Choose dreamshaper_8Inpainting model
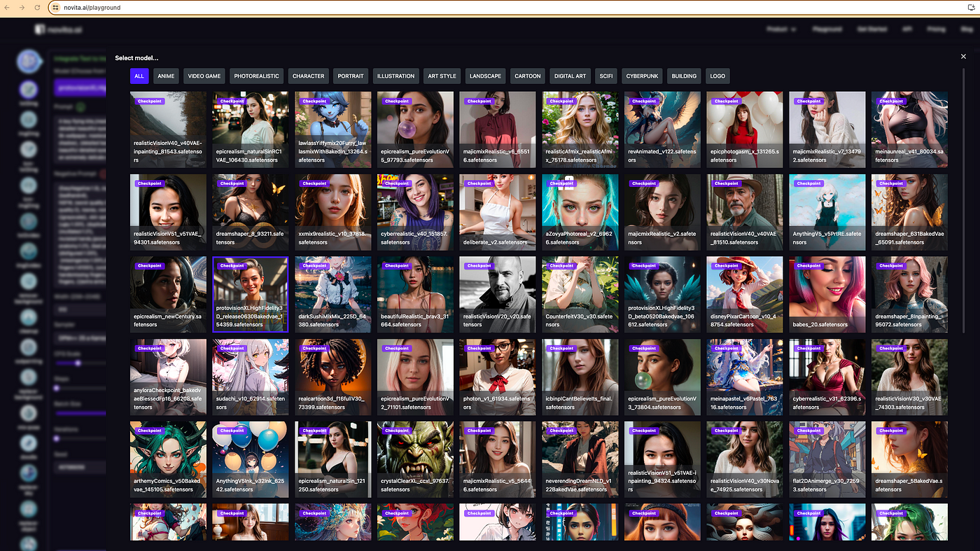Viewport: 980px width, 551px height. click(909, 294)
